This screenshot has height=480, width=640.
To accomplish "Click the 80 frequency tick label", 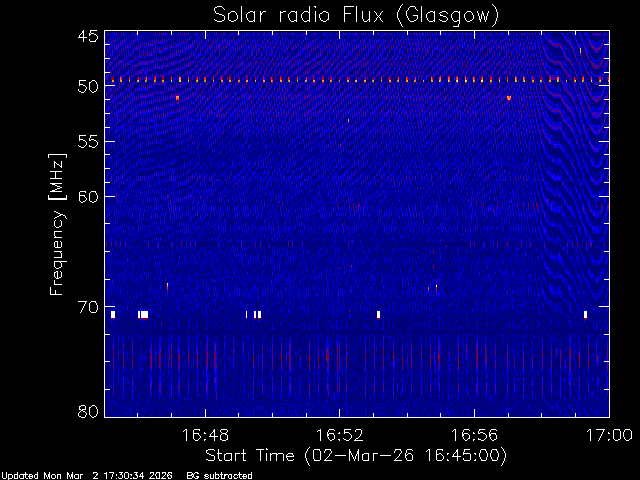I will coord(88,411).
